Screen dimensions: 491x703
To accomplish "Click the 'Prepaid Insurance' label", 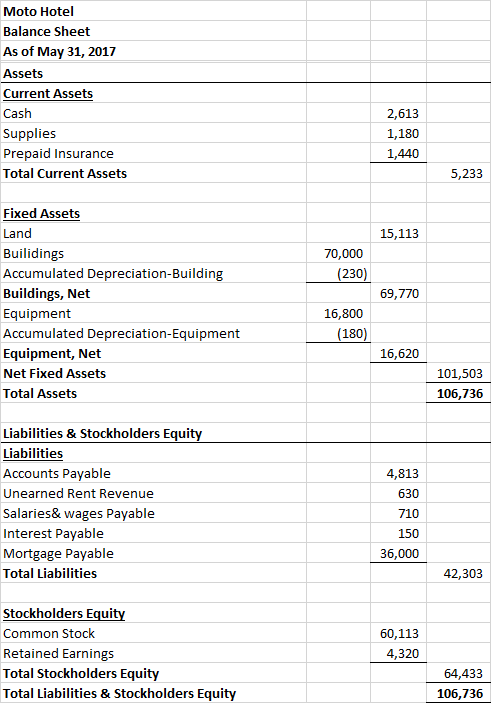I will [x=58, y=154].
